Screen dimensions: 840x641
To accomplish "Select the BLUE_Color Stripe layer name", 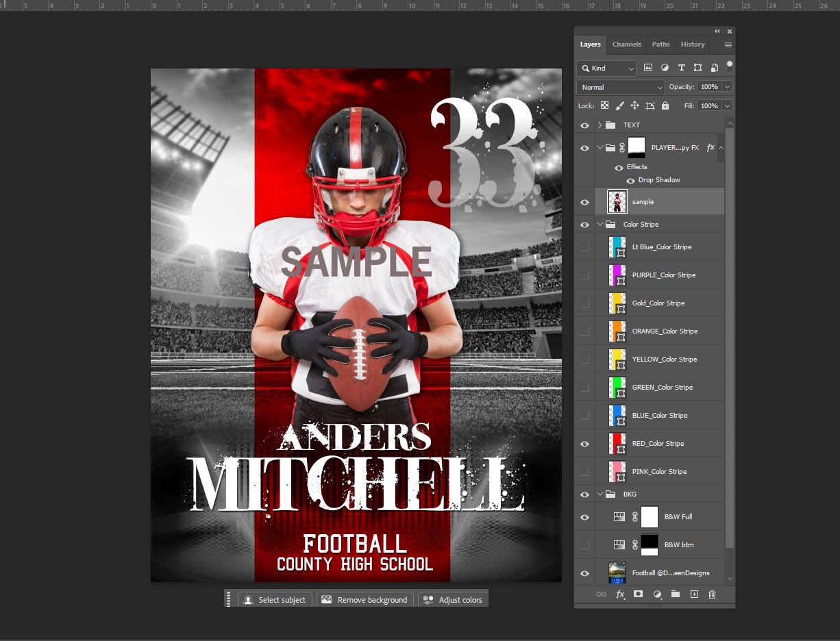I will (659, 416).
